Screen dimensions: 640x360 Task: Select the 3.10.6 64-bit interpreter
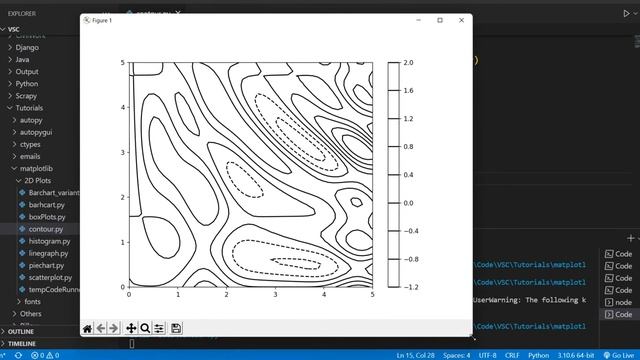pyautogui.click(x=576, y=355)
